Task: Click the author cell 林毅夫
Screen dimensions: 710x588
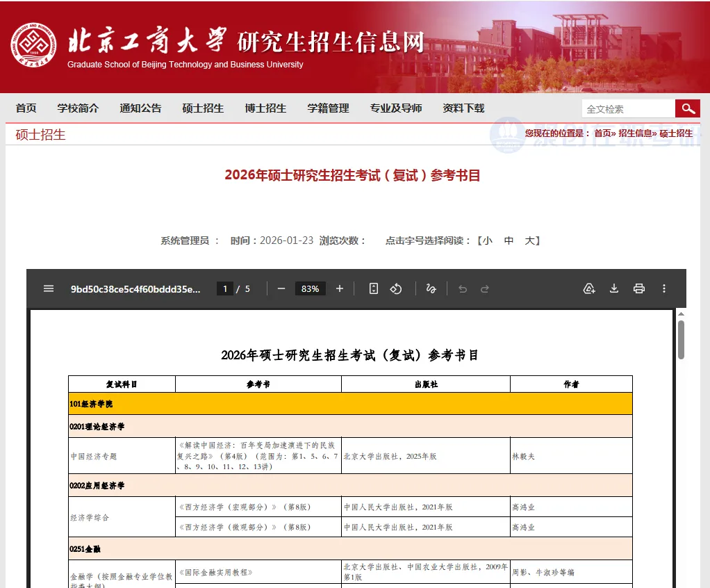Action: [571, 456]
